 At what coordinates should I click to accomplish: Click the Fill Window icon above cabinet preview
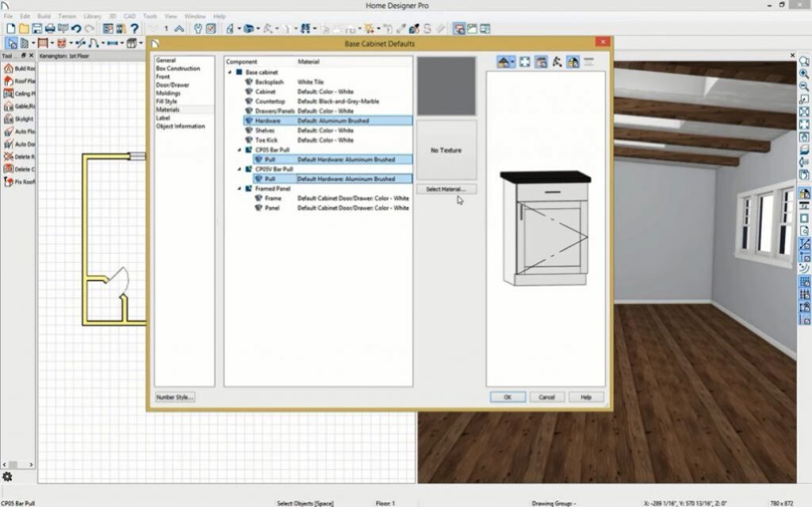[x=524, y=61]
